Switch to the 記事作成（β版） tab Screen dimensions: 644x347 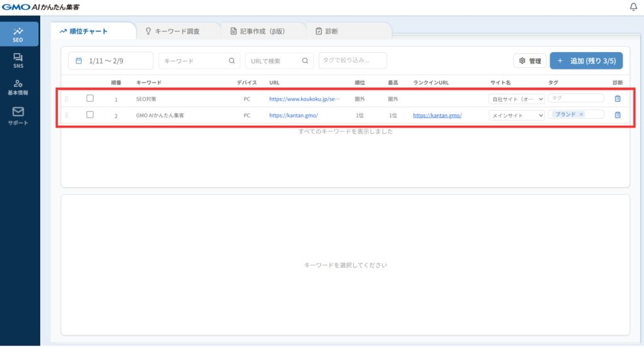point(263,31)
